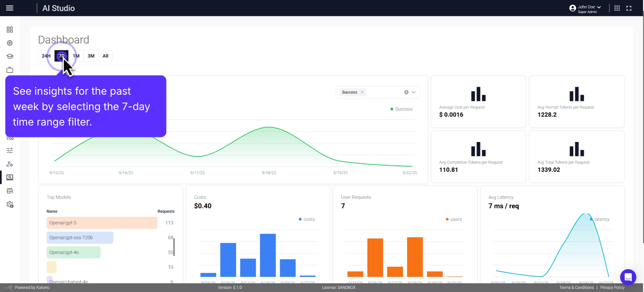Click bar chart icon in Avg Prompt Tokens card

pyautogui.click(x=577, y=94)
